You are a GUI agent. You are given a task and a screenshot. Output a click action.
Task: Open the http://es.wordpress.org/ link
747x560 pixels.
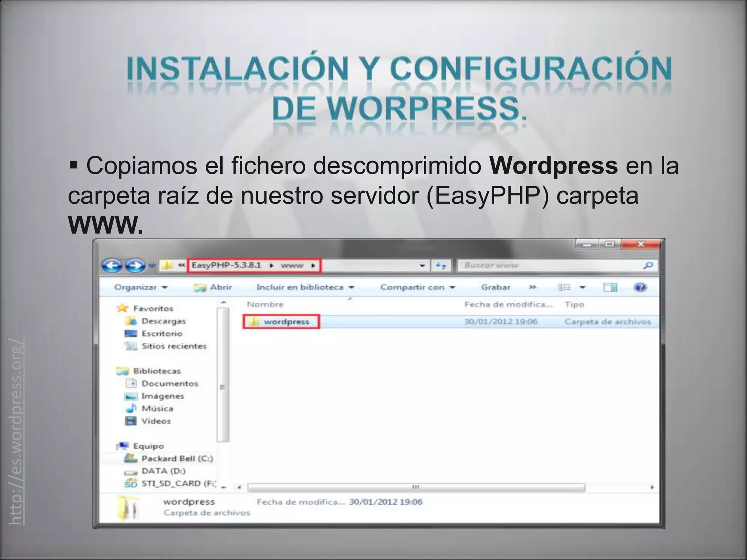16,431
